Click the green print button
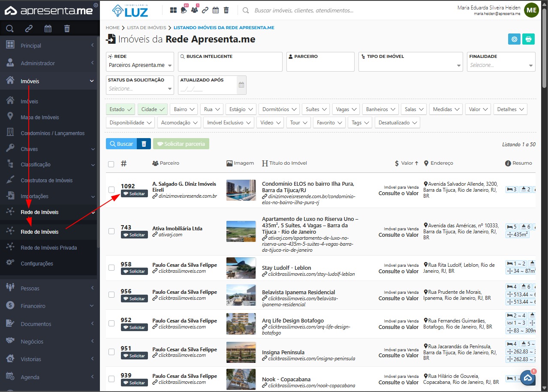The image size is (548, 392). tap(528, 39)
